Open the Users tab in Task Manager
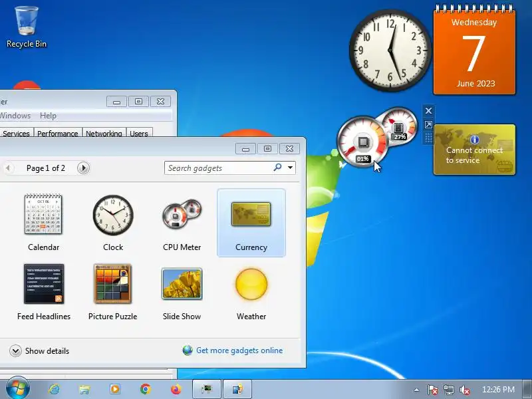The image size is (532, 399). pos(139,134)
